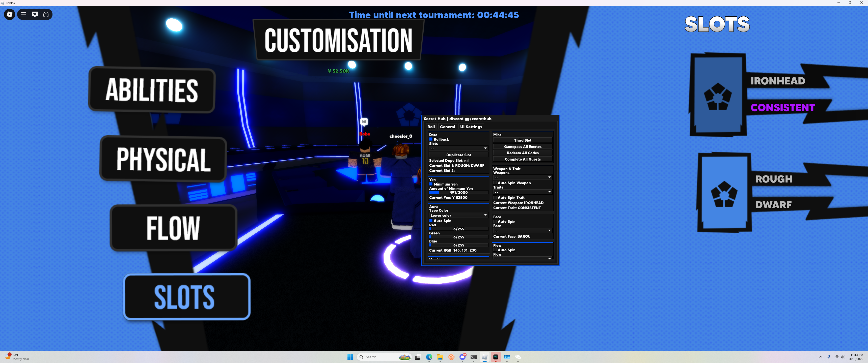This screenshot has width=868, height=363.
Task: Select the ROUGH DWARF slot ball icon
Action: pos(724,194)
